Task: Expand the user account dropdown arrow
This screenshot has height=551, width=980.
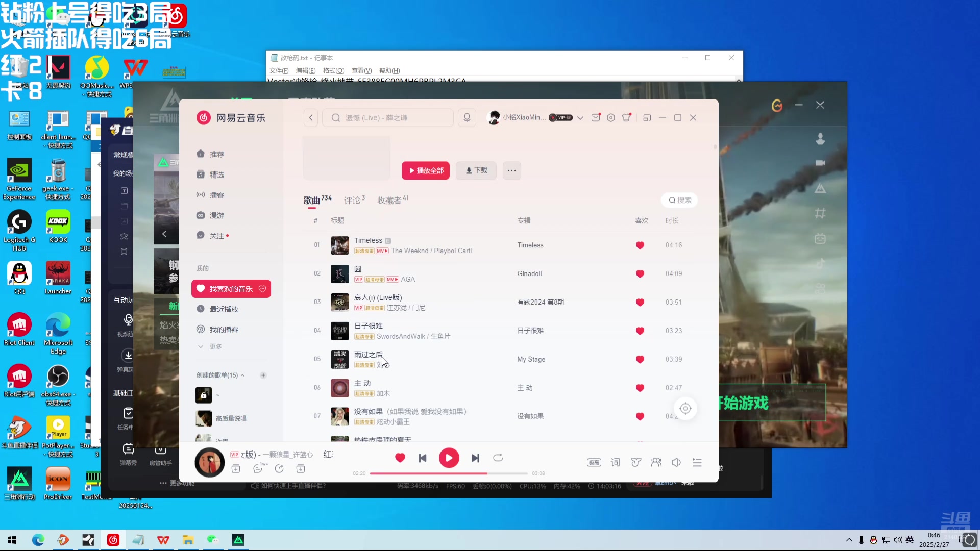Action: pyautogui.click(x=580, y=118)
